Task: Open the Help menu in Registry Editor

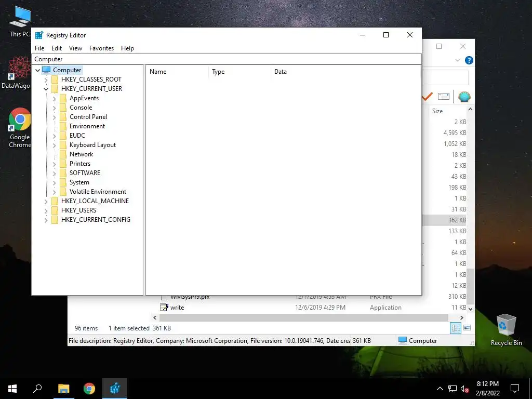Action: [x=127, y=48]
